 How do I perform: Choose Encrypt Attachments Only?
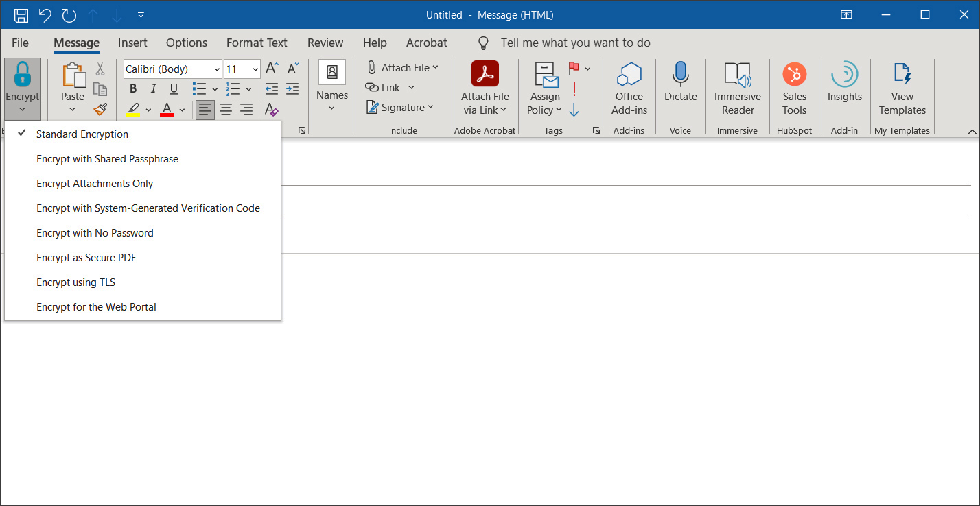143,184
